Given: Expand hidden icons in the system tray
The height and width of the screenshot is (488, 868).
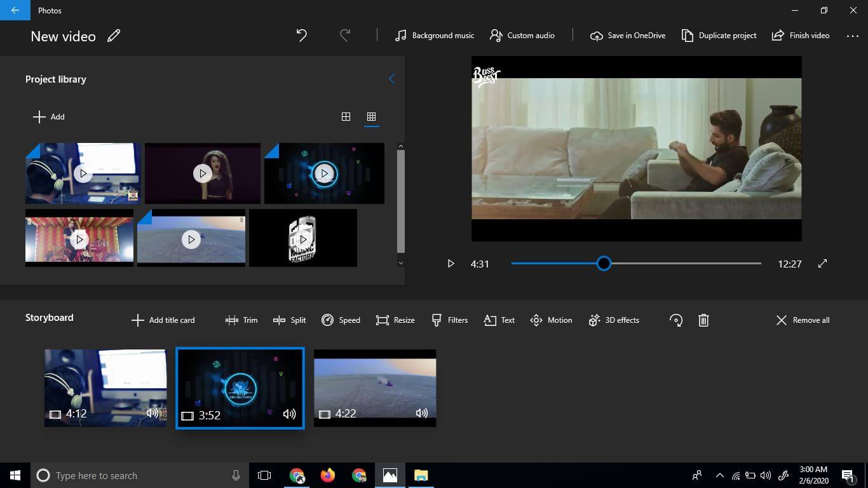Looking at the screenshot, I should click(720, 475).
